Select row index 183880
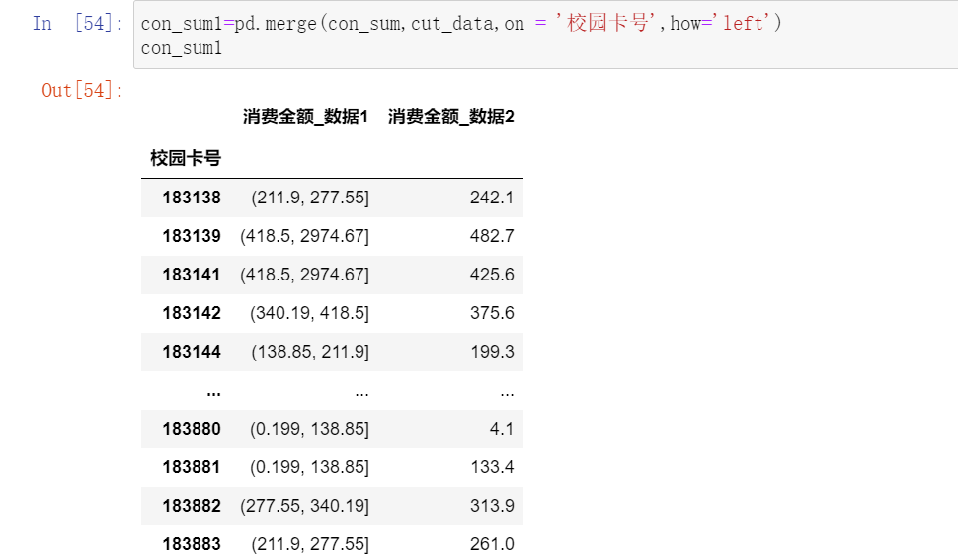The height and width of the screenshot is (560, 958). pyautogui.click(x=192, y=429)
